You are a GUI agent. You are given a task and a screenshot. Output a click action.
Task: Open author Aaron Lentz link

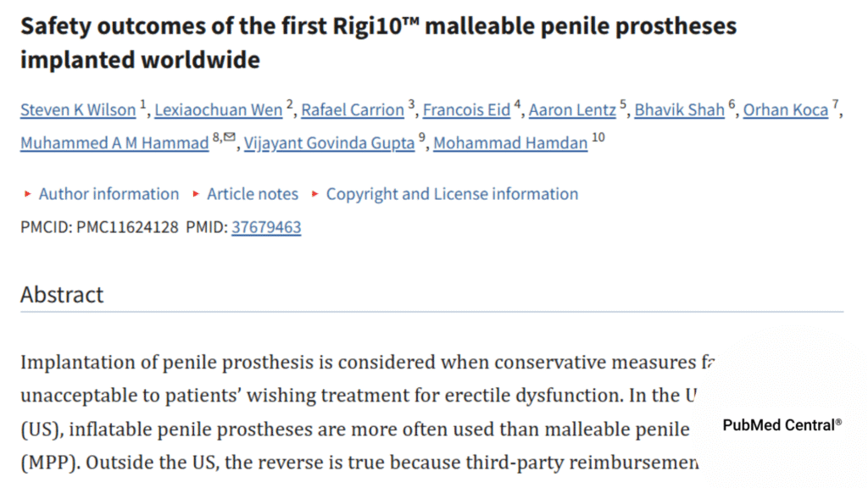tap(572, 110)
